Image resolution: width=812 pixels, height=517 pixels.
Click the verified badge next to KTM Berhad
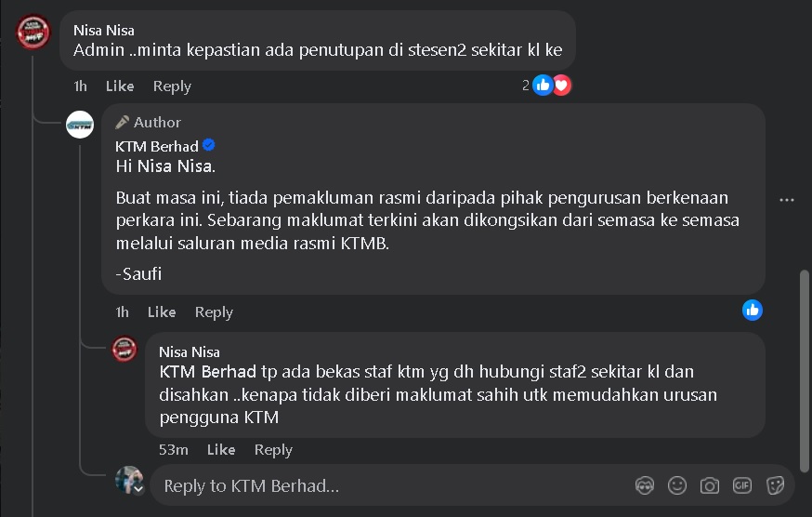[209, 146]
